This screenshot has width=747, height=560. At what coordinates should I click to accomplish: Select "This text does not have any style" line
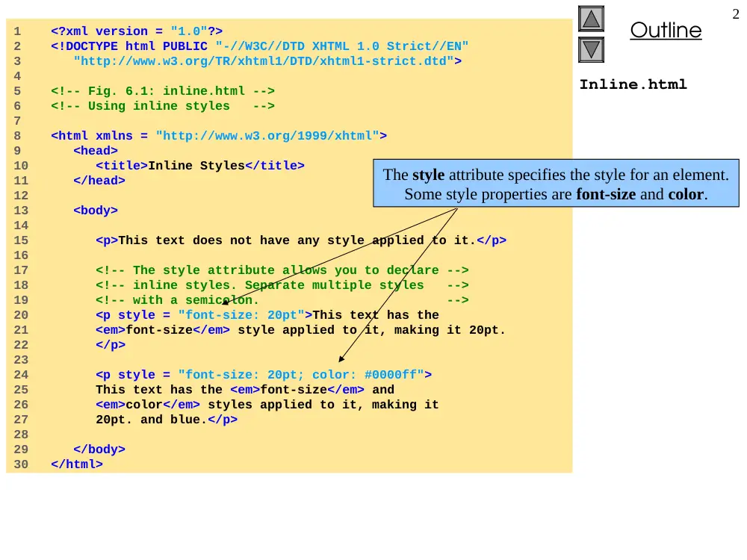(301, 240)
